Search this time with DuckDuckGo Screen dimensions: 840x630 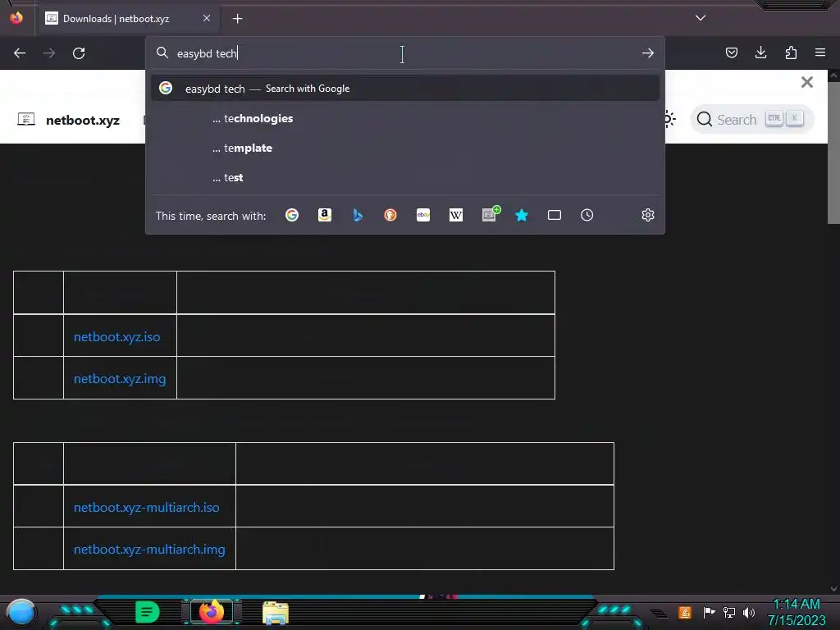pos(390,216)
